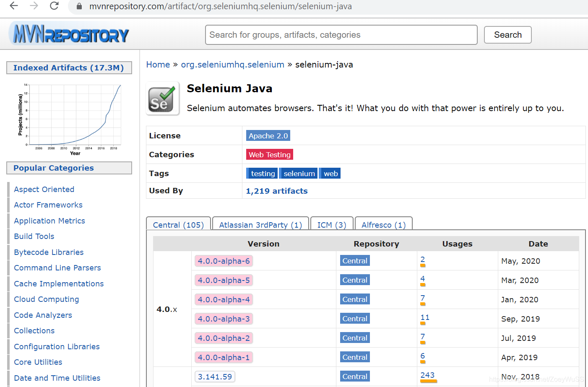588x387 pixels.
Task: Open version 3.141.59
Action: pos(215,377)
